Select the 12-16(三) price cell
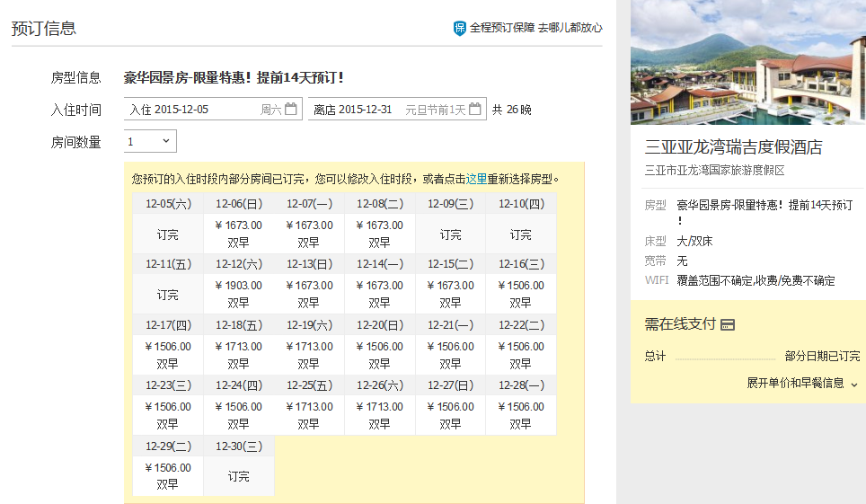866x504 pixels. click(x=520, y=294)
